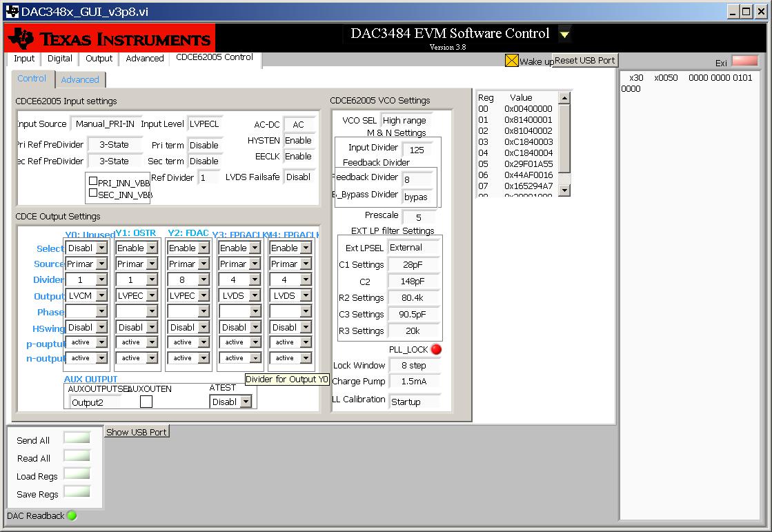772x532 pixels.
Task: Click the register list scroll up arrow
Action: [x=564, y=98]
